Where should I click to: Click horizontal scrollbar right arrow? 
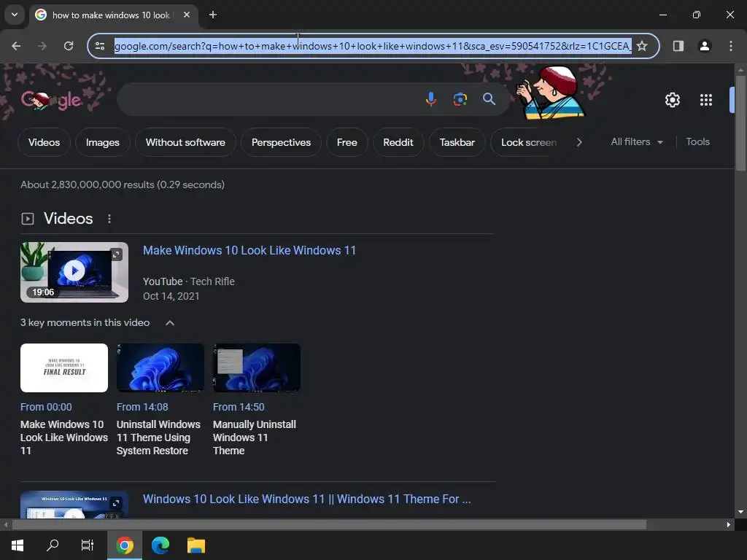pos(729,525)
